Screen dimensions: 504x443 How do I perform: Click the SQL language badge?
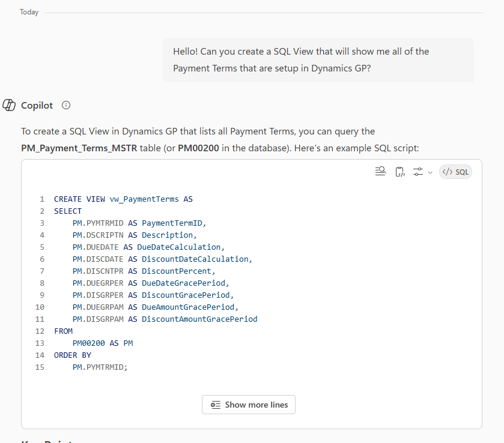pos(455,172)
